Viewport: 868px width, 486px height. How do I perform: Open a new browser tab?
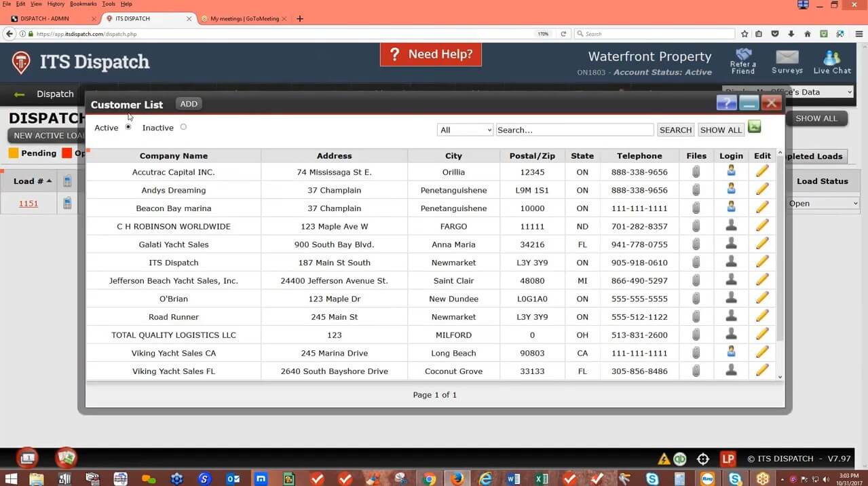[300, 18]
